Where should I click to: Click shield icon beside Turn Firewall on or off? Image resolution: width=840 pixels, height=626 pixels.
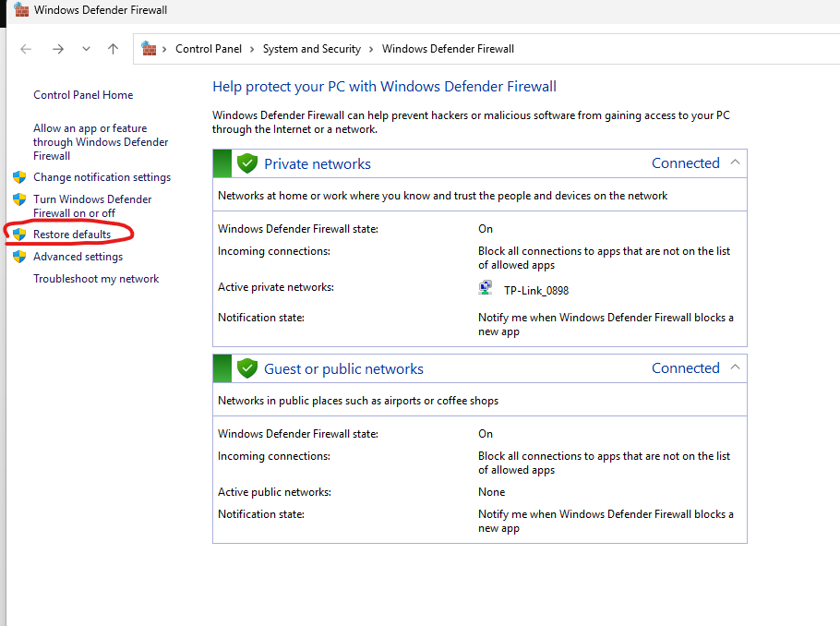point(19,199)
